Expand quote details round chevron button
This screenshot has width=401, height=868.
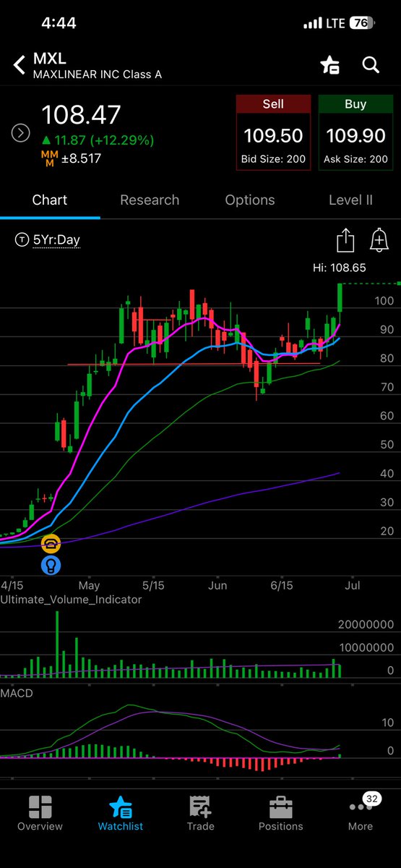click(20, 132)
